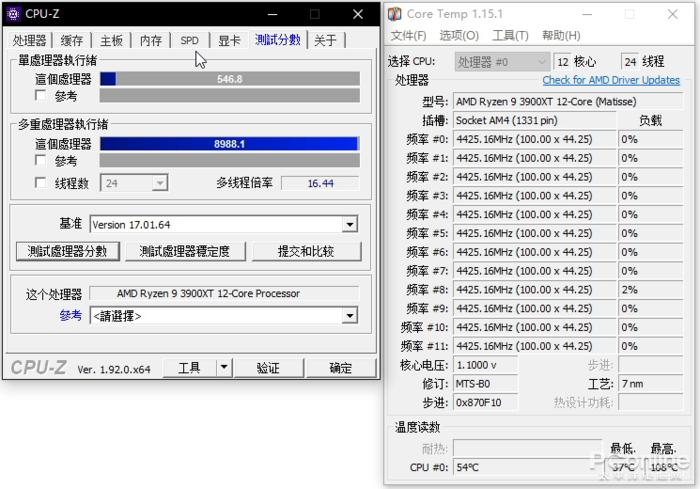This screenshot has height=489, width=700.
Task: Click the 频率 #8 load value 2%
Action: tap(650, 289)
